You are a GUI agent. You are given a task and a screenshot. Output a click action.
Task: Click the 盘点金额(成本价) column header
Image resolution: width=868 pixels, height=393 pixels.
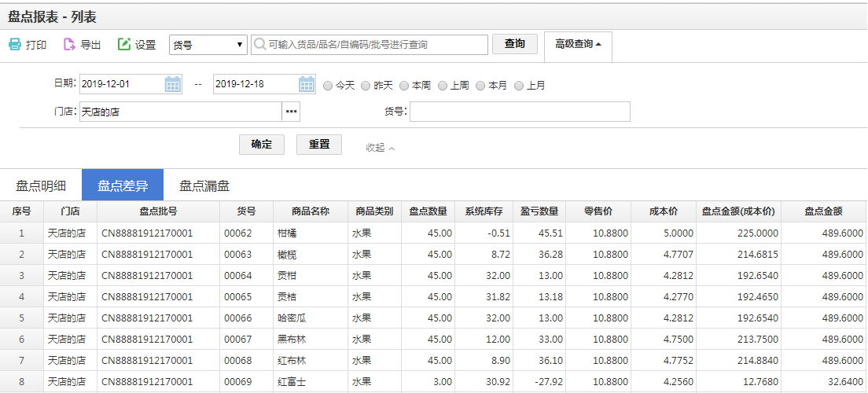coord(738,211)
